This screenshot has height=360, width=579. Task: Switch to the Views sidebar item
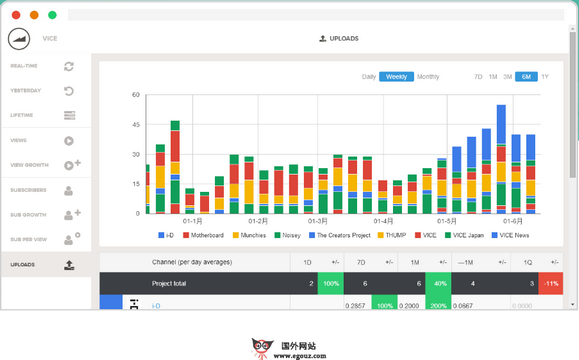click(x=46, y=141)
